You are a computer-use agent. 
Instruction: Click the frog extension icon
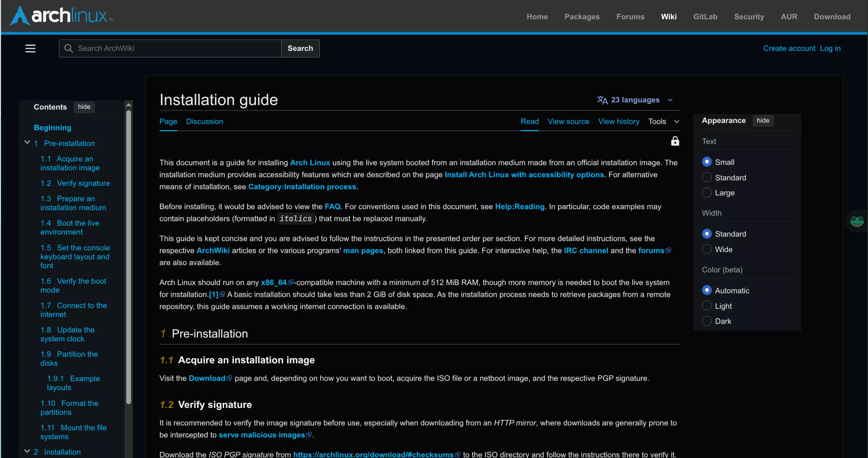tap(857, 221)
